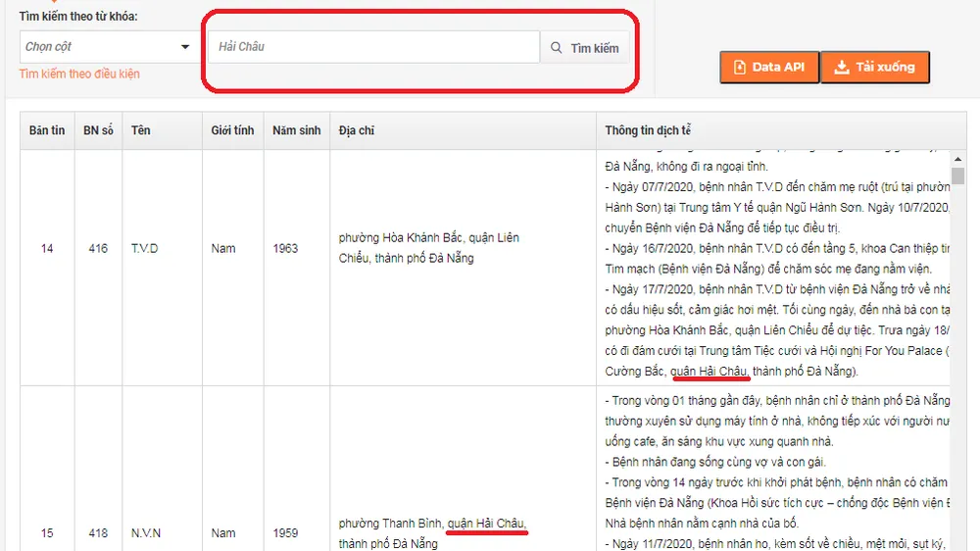980x551 pixels.
Task: Click the gender cell 'Nam' in row 416
Action: (223, 248)
